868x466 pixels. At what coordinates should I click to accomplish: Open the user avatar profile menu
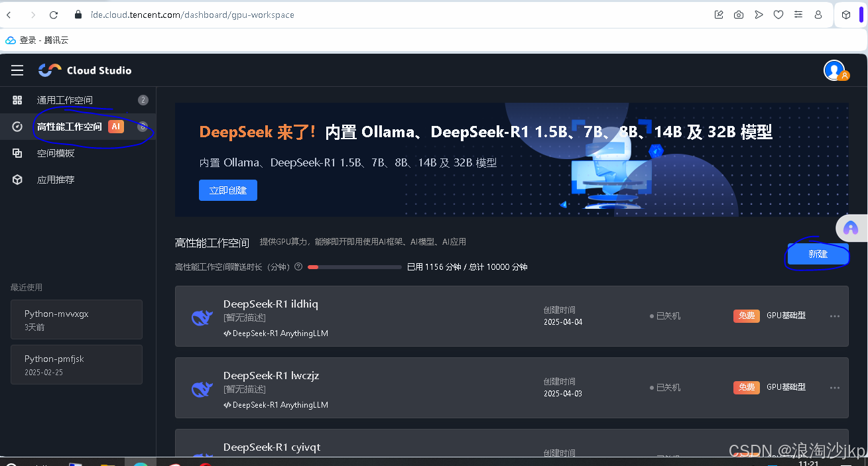point(834,70)
